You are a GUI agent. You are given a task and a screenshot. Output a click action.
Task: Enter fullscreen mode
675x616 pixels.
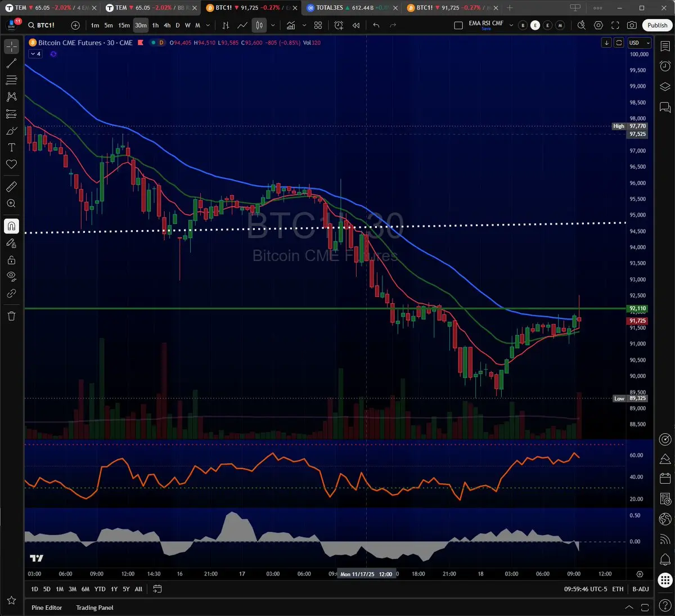pyautogui.click(x=615, y=25)
